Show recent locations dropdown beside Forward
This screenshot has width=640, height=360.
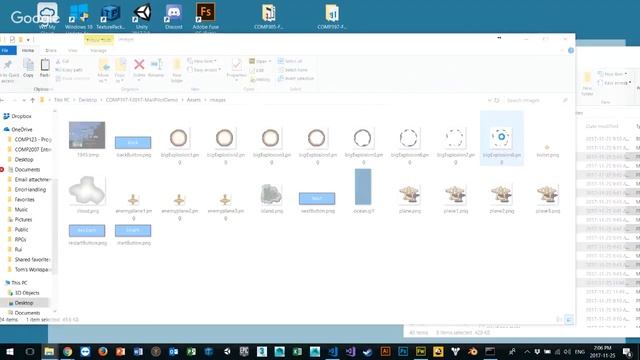24,100
